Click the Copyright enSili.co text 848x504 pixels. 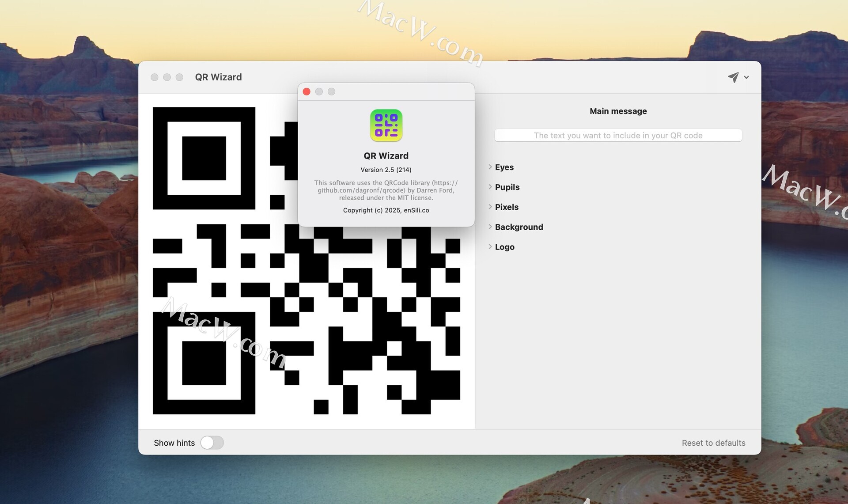point(386,210)
